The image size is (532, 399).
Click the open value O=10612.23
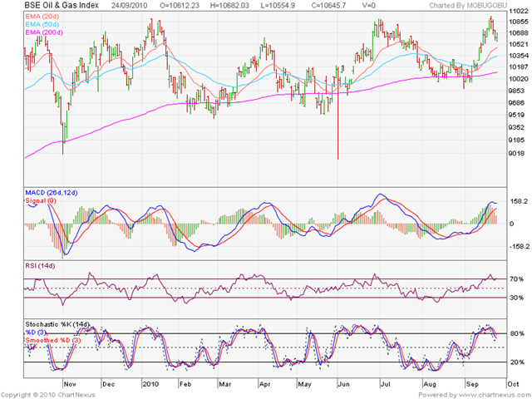[180, 6]
